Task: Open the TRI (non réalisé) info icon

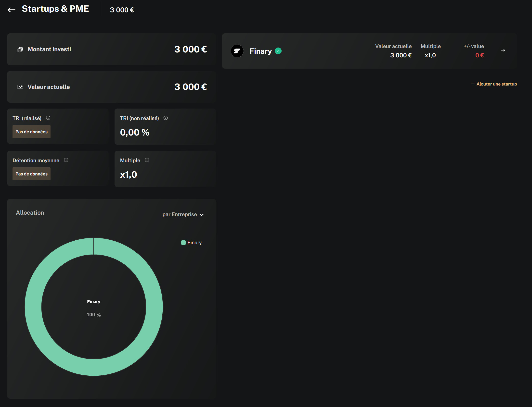Action: pos(166,118)
